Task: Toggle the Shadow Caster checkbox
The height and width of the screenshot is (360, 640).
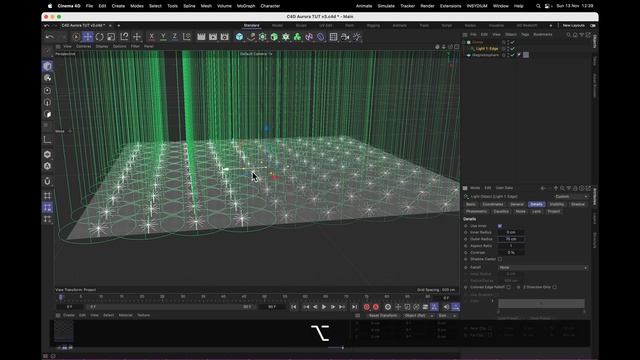Action: pyautogui.click(x=500, y=259)
